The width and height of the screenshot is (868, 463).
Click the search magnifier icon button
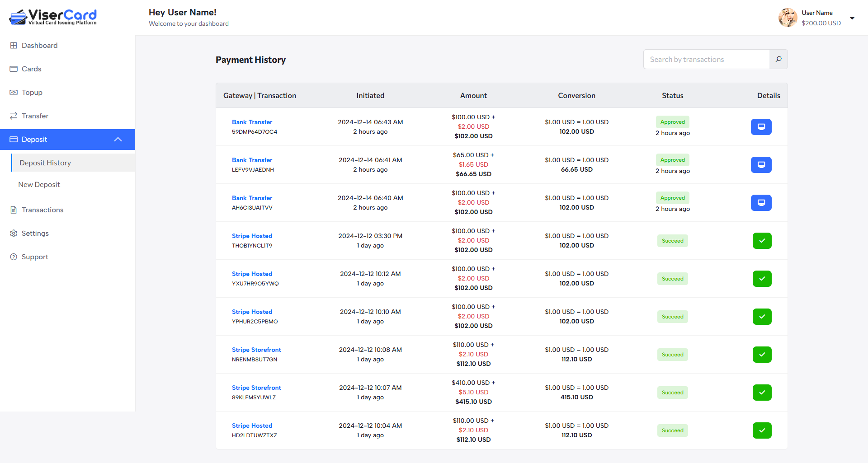tap(778, 59)
